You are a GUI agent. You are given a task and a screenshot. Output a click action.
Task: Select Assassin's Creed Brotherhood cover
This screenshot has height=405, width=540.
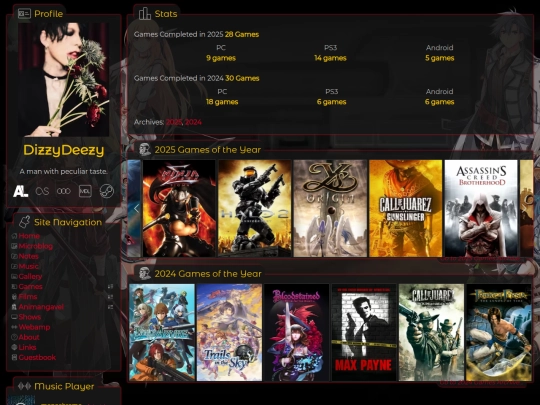481,208
